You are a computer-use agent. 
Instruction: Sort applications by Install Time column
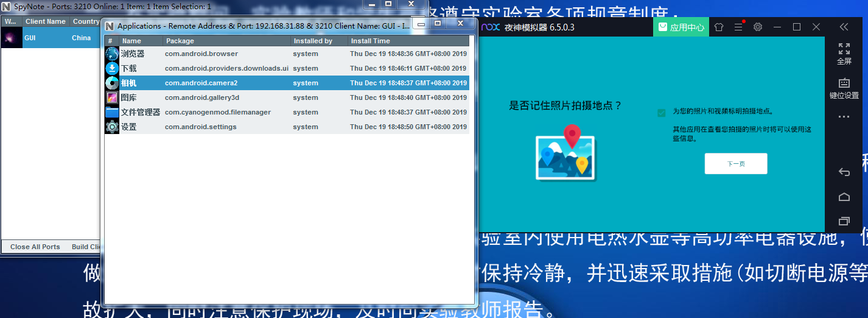click(x=408, y=41)
